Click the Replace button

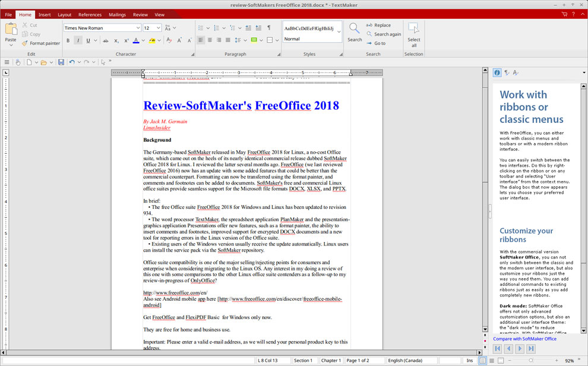[378, 25]
